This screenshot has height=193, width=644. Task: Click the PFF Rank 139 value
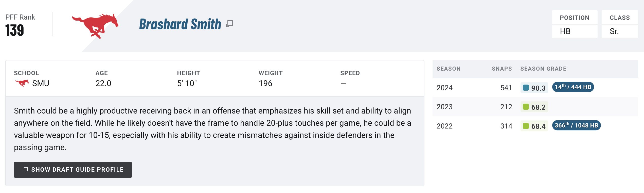coord(15,30)
